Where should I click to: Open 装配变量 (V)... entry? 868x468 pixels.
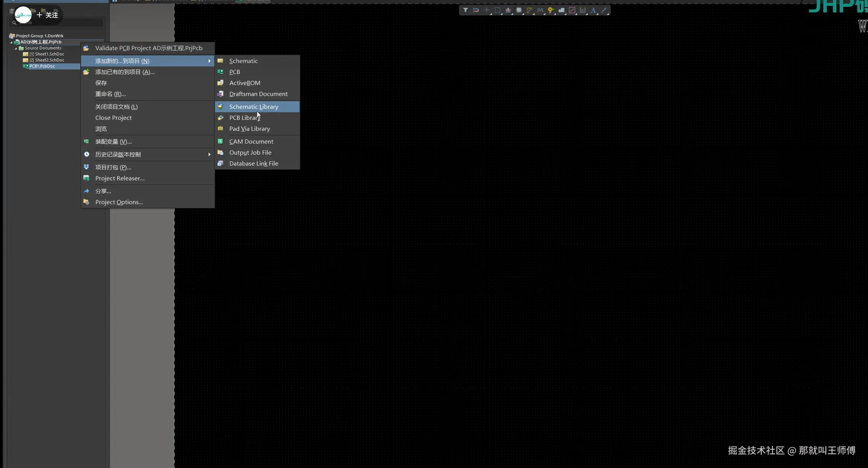pos(148,142)
